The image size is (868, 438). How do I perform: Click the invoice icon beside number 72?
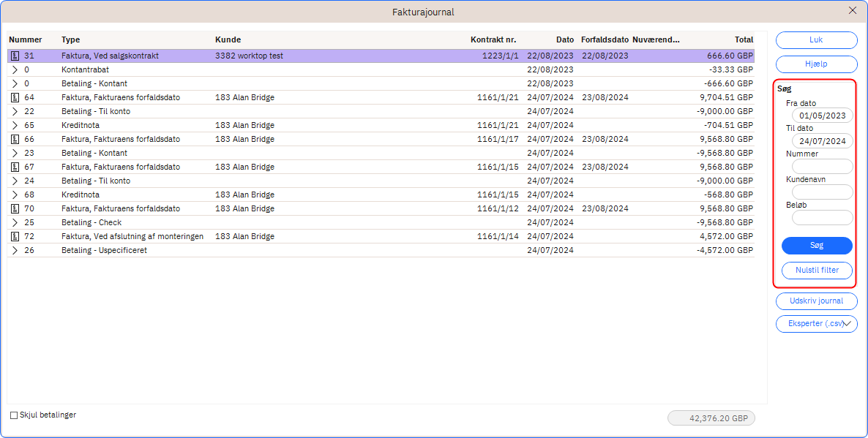[x=15, y=236]
